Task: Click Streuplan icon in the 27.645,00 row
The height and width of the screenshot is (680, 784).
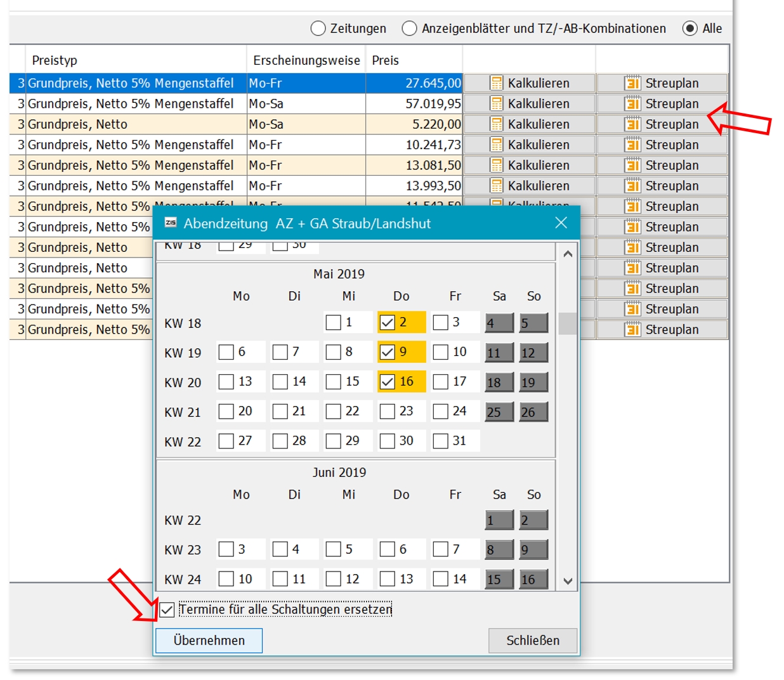Action: [x=632, y=83]
